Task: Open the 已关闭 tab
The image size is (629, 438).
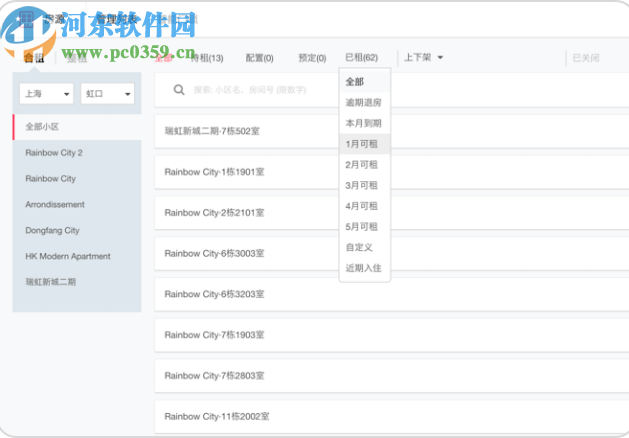Action: pyautogui.click(x=586, y=58)
